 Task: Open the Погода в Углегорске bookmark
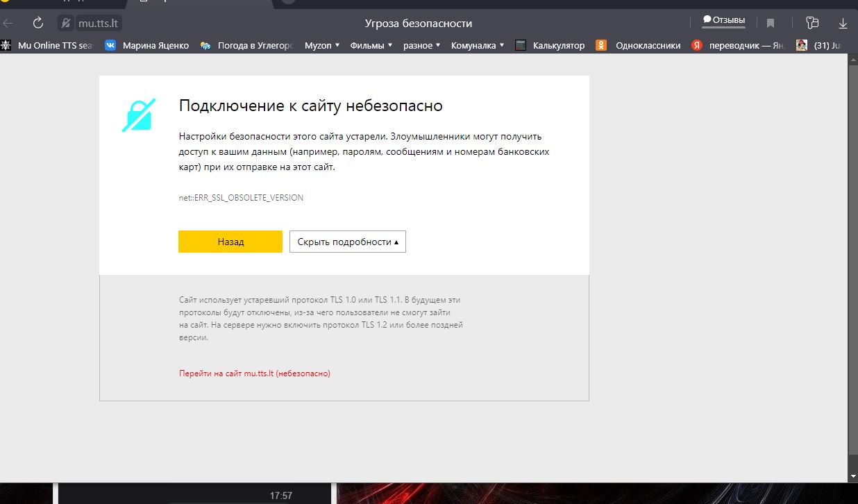(x=246, y=45)
